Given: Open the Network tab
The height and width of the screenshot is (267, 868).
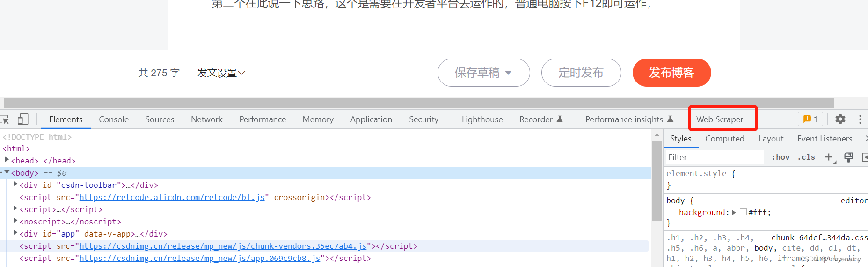Looking at the screenshot, I should pos(207,119).
